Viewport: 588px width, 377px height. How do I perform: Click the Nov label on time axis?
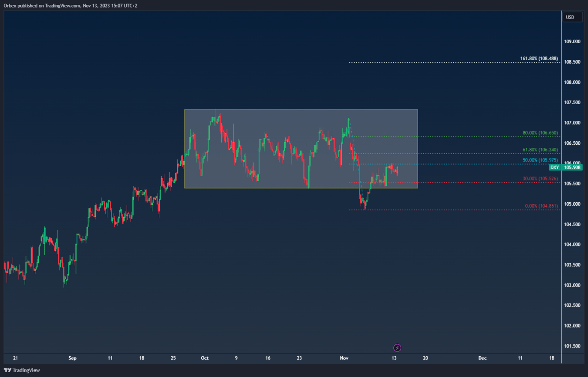(345, 358)
